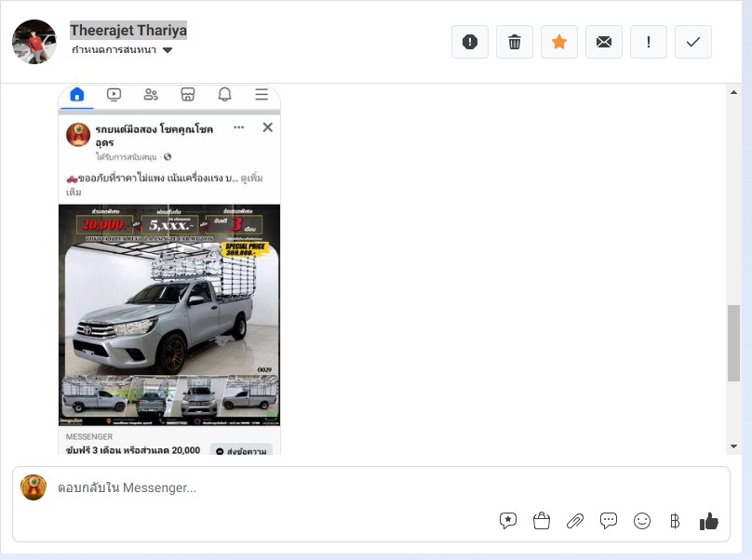This screenshot has width=752, height=560.
Task: Open the emoji picker smiley icon
Action: (x=642, y=521)
